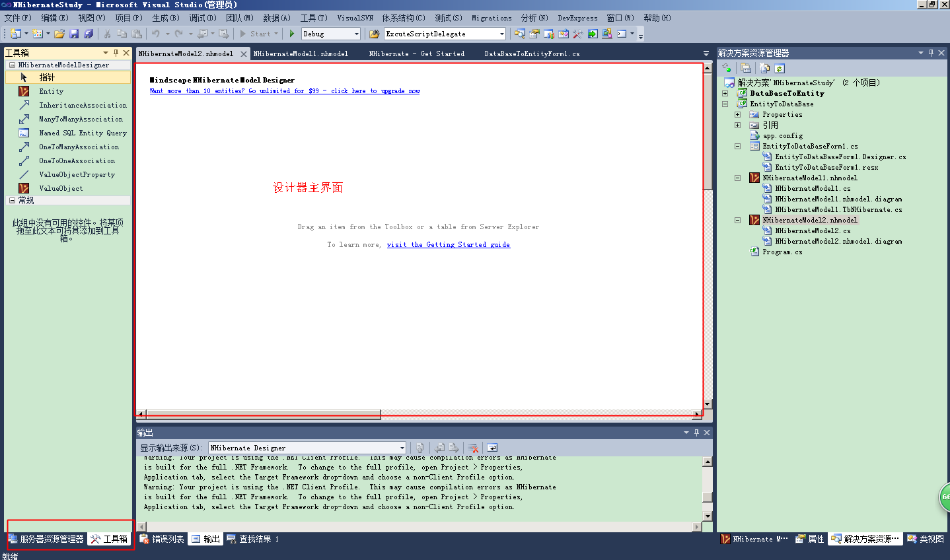Collapse the NHibernateModel1.nhmodel node
This screenshot has width=950, height=560.
coord(737,178)
